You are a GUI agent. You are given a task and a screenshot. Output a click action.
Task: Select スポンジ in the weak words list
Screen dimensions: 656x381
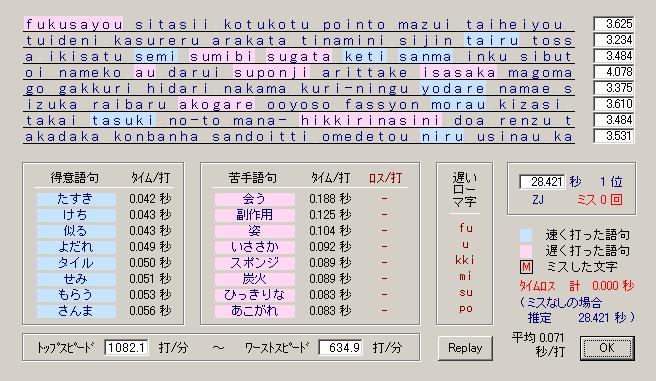(x=254, y=263)
